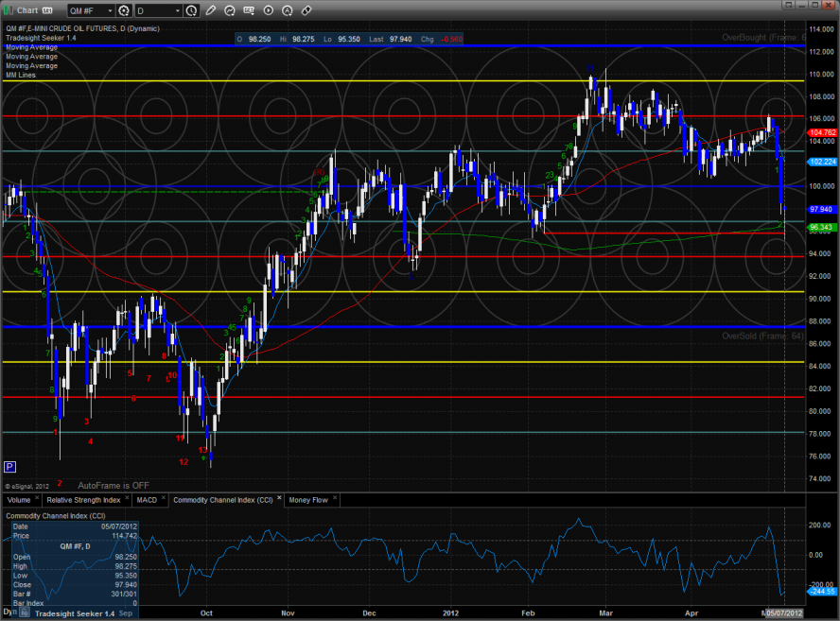Select the eraser tool icon
The width and height of the screenshot is (840, 621).
[306, 10]
